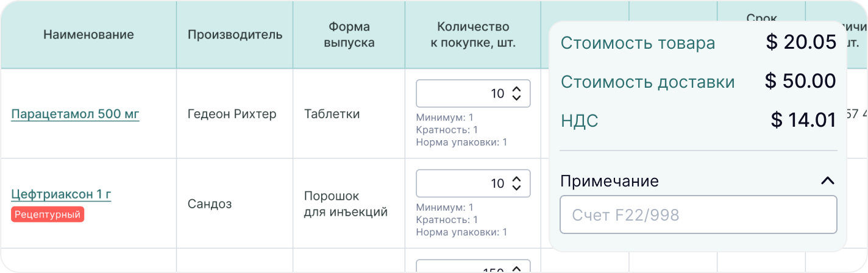Decrease Парацетамол quantity with down arrow
The image size is (868, 273).
click(x=516, y=97)
